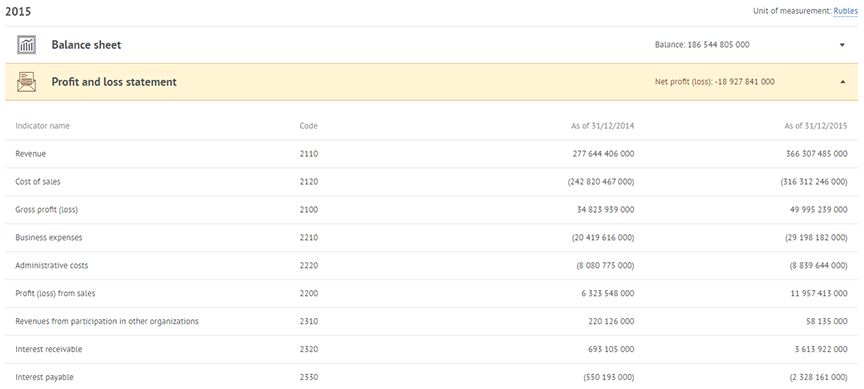
Task: Select the Cost of sales row label
Action: 37,182
